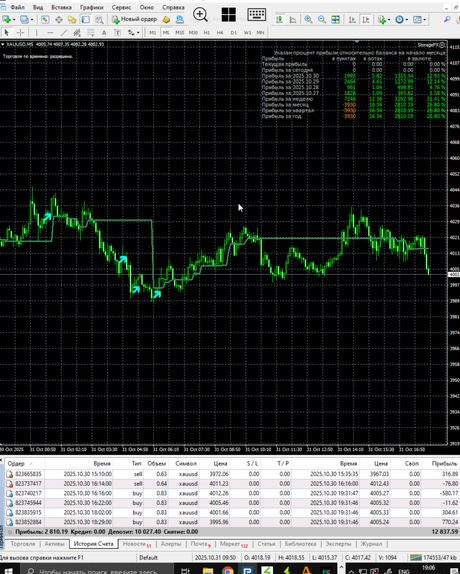Expand the indicators list dropdown
The image size is (460, 574).
pyautogui.click(x=389, y=20)
